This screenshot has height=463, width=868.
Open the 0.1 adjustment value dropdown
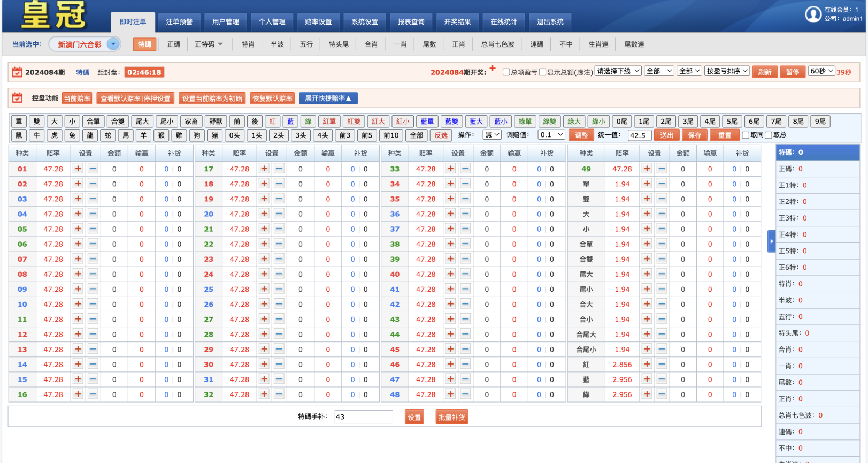(551, 135)
